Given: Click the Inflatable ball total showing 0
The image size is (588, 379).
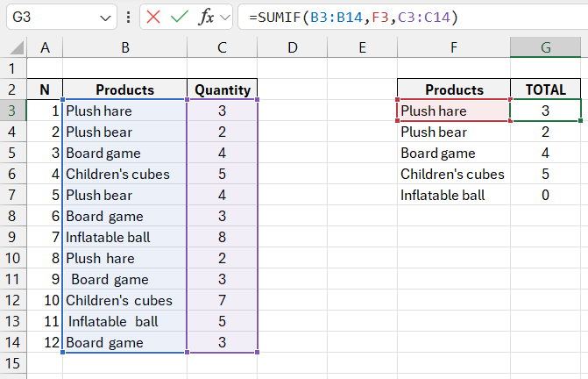Looking at the screenshot, I should click(545, 195).
